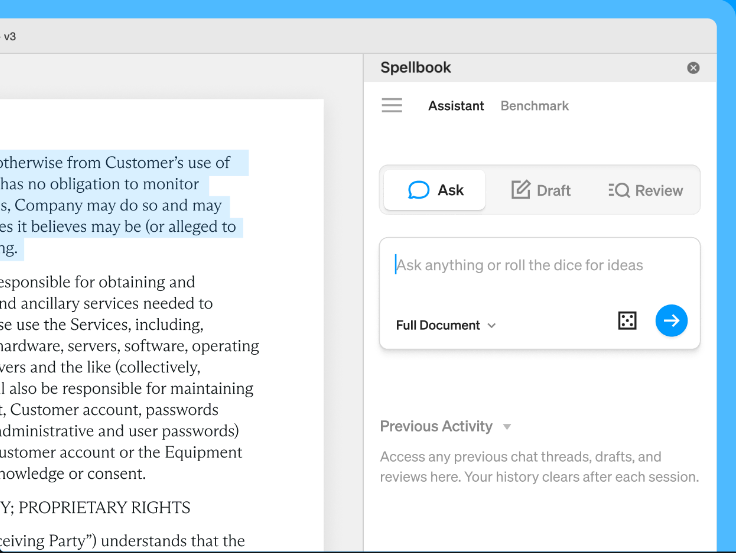Switch to the Assistant tab
The image size is (736, 553).
pyautogui.click(x=456, y=106)
